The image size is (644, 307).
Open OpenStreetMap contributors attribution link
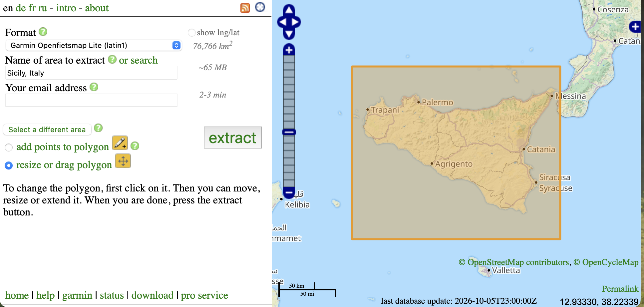(518, 262)
